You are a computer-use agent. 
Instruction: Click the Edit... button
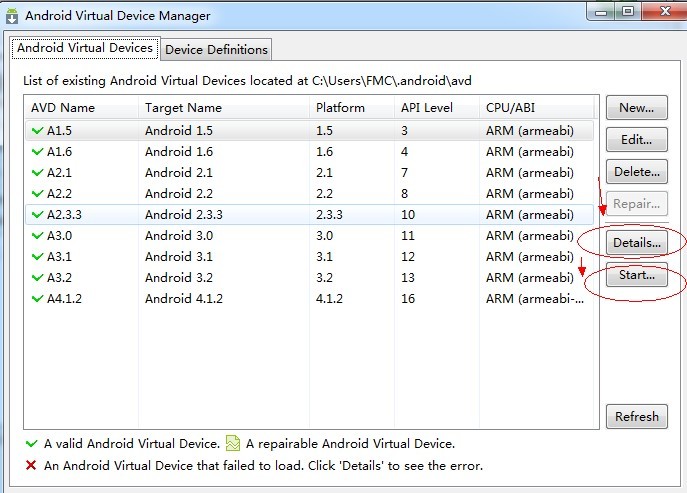pos(637,140)
